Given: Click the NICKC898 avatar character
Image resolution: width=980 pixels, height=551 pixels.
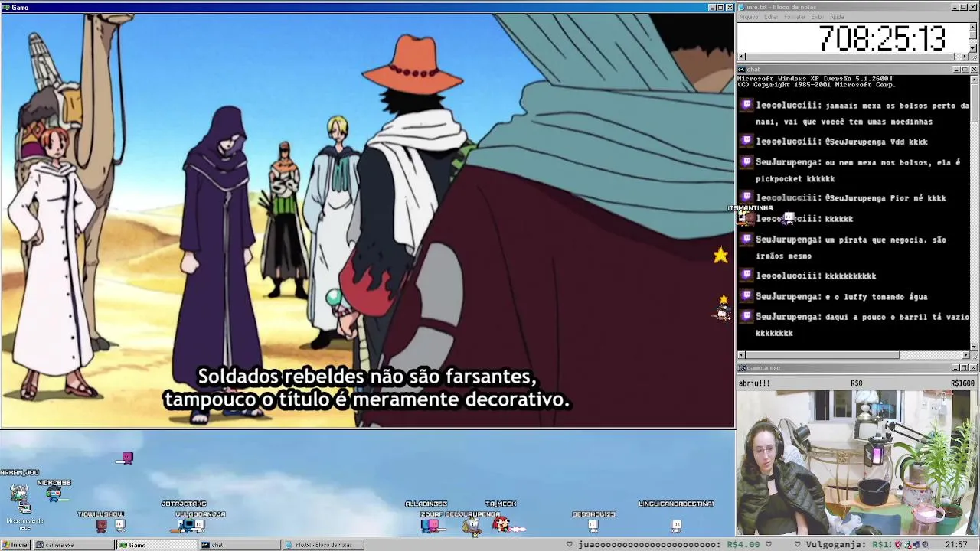Looking at the screenshot, I should 54,494.
